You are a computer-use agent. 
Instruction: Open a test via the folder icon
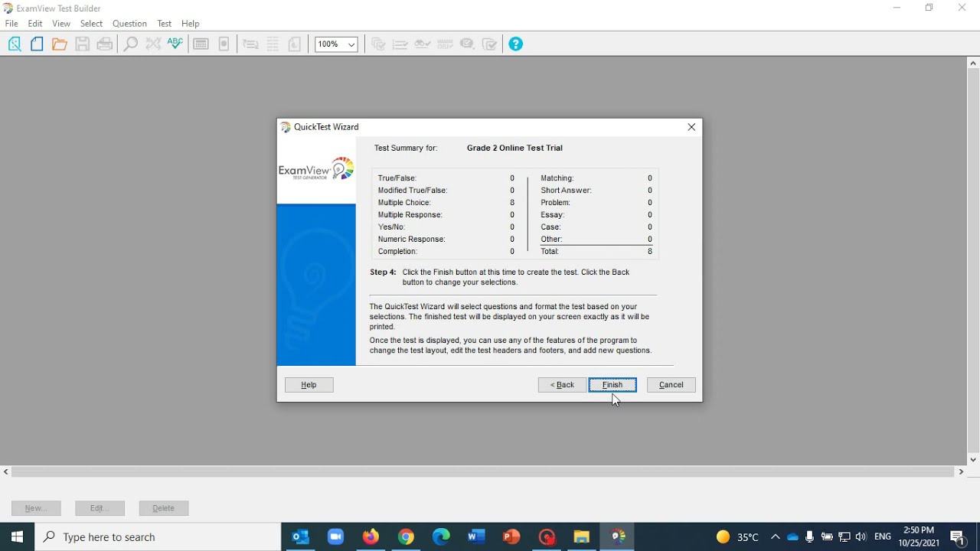60,44
